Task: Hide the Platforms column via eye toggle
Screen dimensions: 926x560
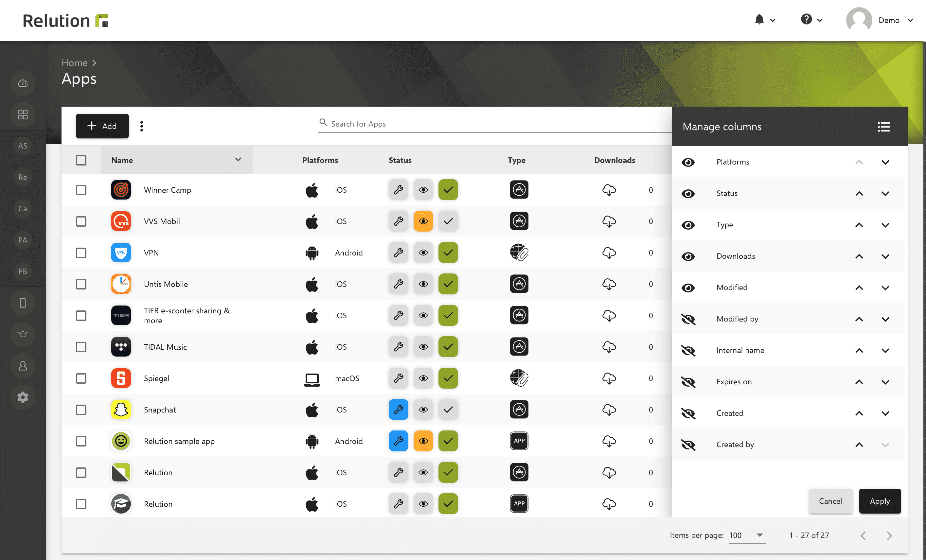Action: click(688, 162)
